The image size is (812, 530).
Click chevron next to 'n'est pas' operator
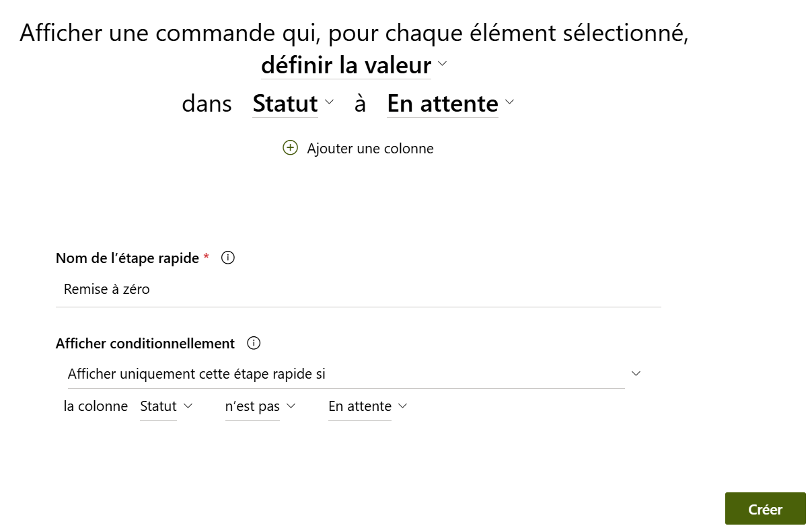coord(291,406)
